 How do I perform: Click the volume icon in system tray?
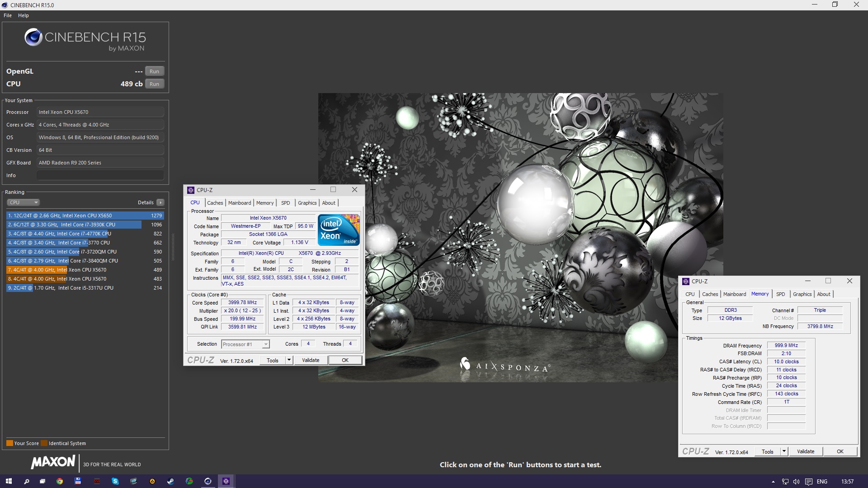pyautogui.click(x=796, y=482)
